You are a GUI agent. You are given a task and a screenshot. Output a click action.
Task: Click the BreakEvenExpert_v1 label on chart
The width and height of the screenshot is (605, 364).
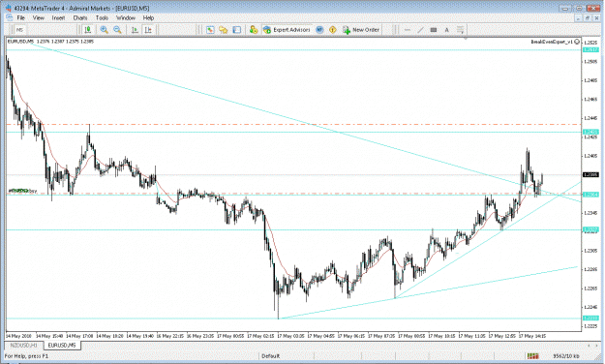[x=552, y=42]
